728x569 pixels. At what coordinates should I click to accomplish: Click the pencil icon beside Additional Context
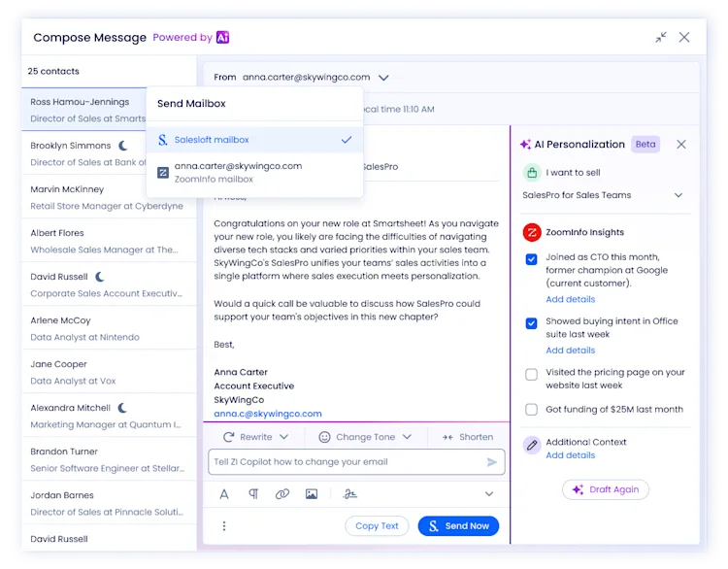coord(532,445)
